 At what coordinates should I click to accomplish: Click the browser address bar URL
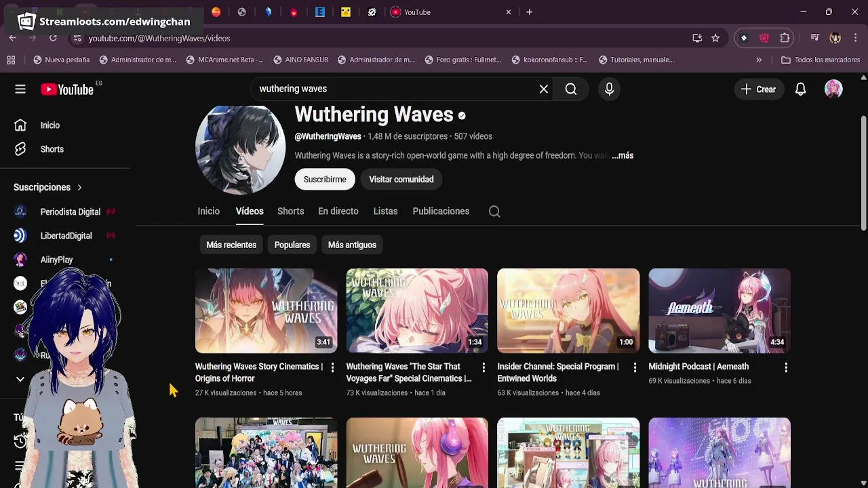pyautogui.click(x=159, y=38)
